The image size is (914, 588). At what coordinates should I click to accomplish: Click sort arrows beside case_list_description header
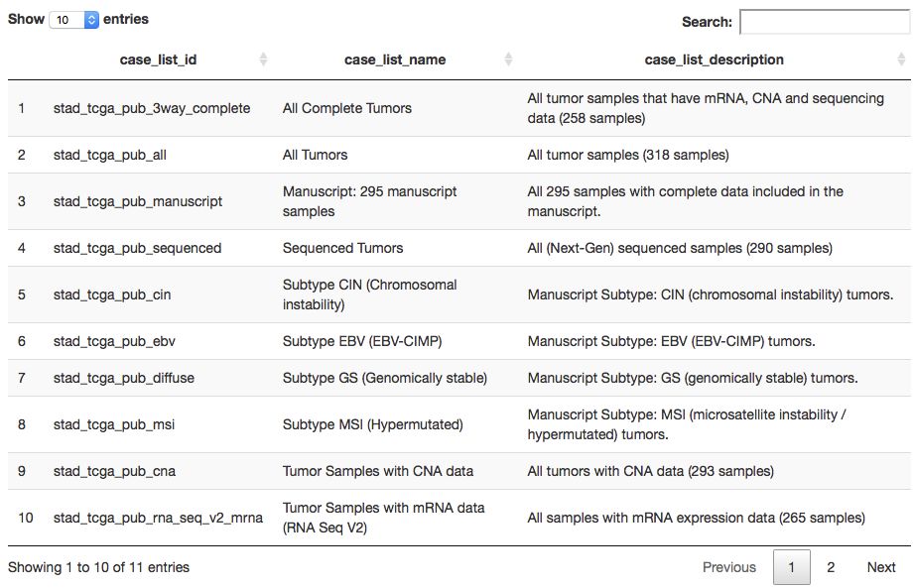tap(901, 59)
